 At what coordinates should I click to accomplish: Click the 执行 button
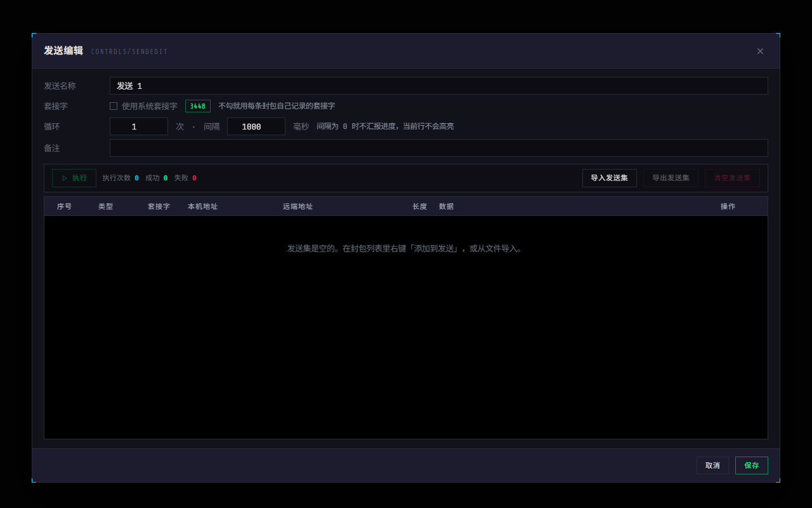point(74,178)
